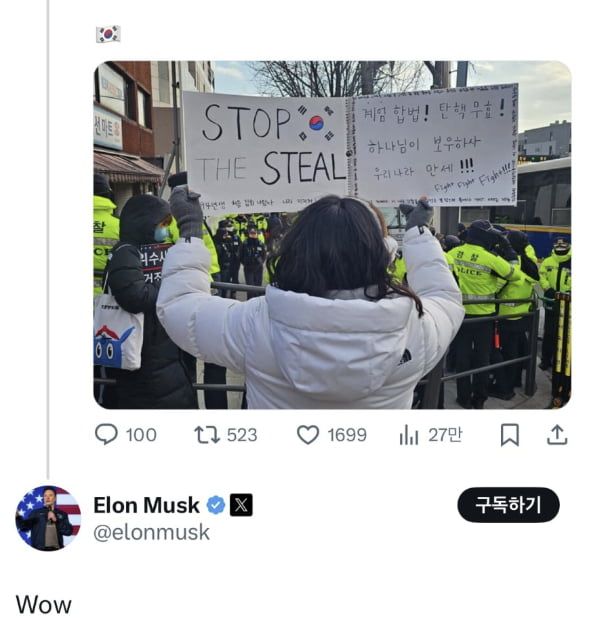Click the Korean flag emoji
Screen dimensions: 606x638
click(107, 34)
